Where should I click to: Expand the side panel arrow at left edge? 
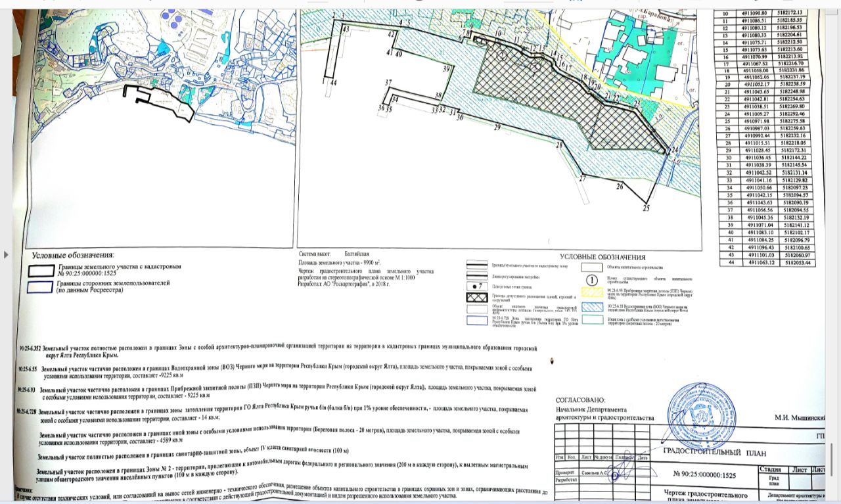(7, 254)
